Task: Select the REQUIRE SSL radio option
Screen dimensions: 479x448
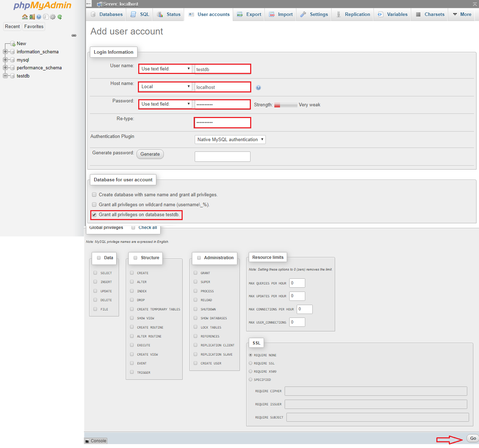Action: coord(251,363)
